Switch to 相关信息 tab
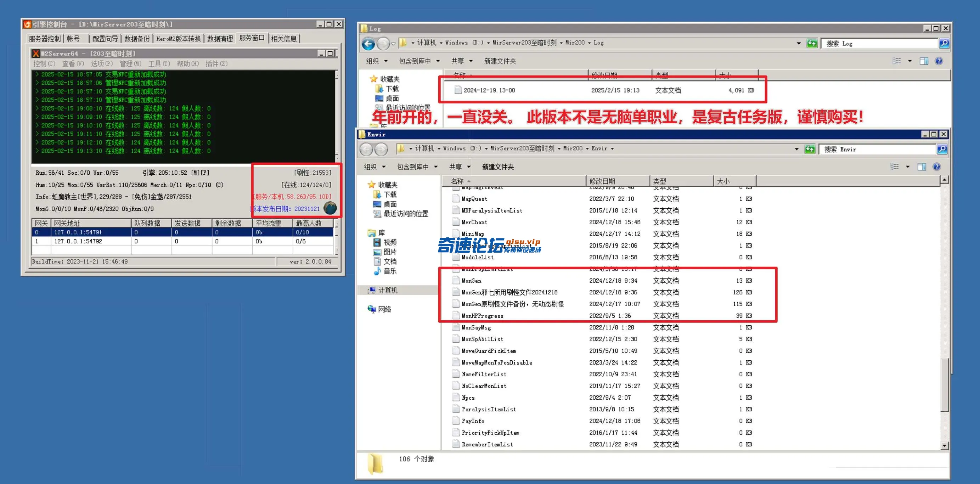 (284, 39)
